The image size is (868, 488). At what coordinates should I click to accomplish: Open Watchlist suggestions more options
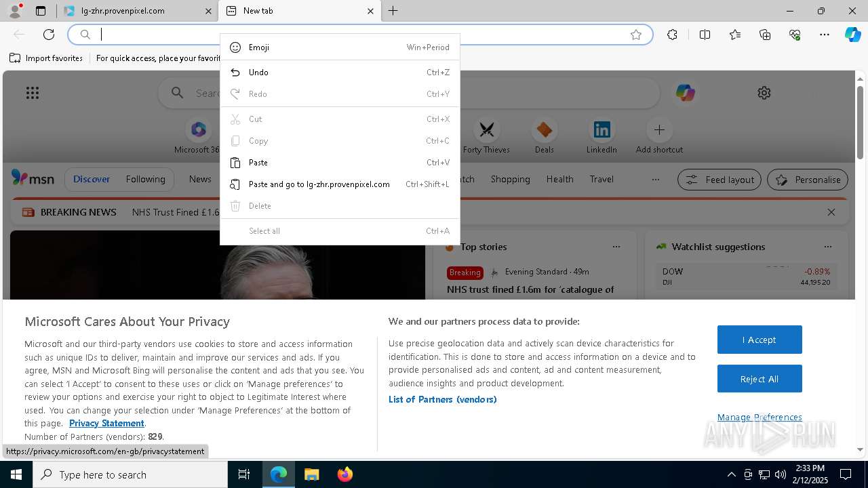pos(828,247)
